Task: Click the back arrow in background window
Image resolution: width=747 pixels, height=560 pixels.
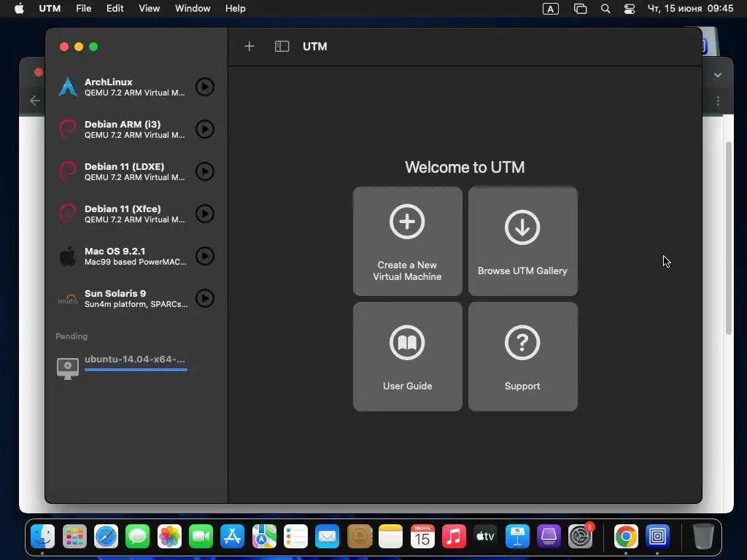Action: pyautogui.click(x=34, y=100)
